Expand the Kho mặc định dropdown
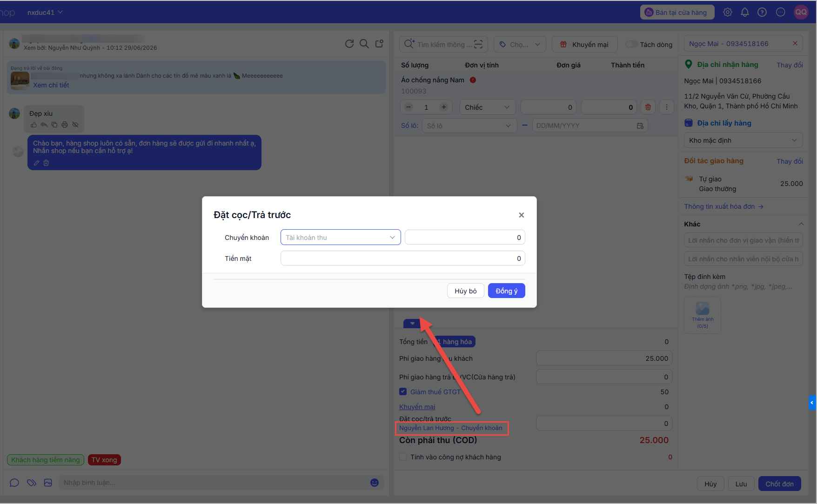Screen dimensions: 817x504 743,140
